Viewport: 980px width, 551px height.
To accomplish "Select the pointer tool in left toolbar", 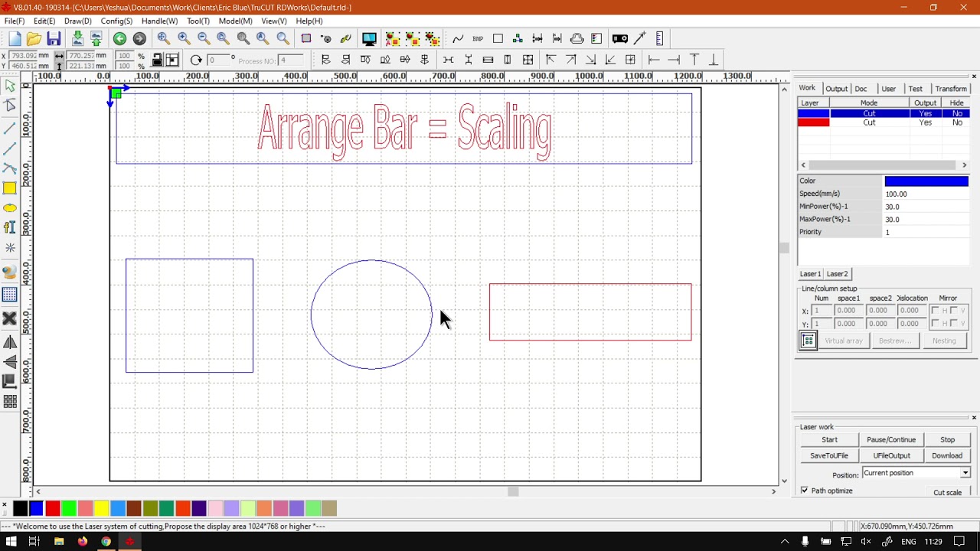I will [10, 86].
